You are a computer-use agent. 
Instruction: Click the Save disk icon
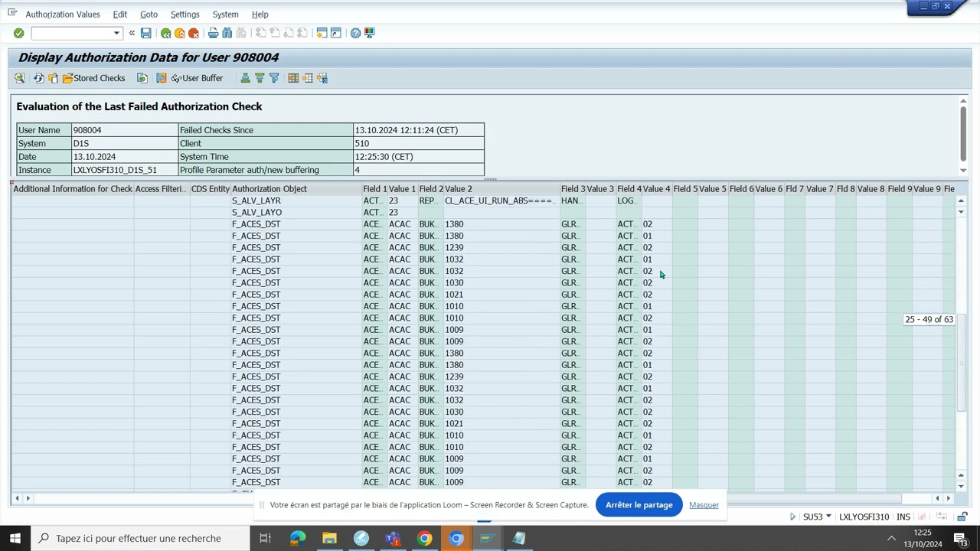(x=145, y=33)
